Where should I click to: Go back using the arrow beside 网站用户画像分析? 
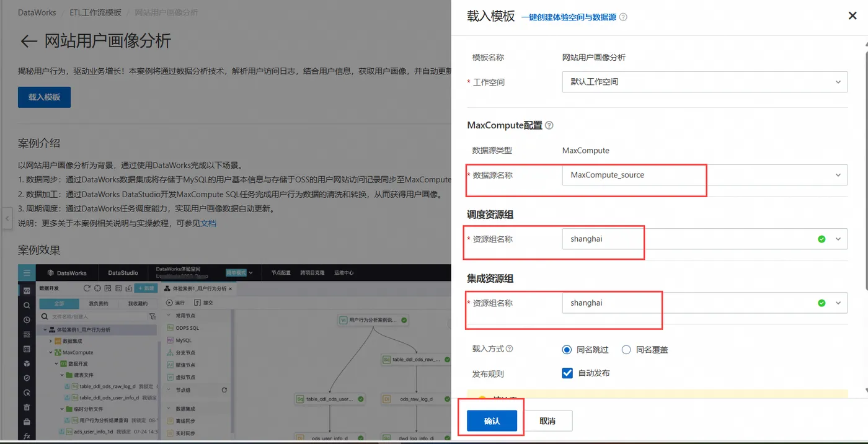click(29, 42)
